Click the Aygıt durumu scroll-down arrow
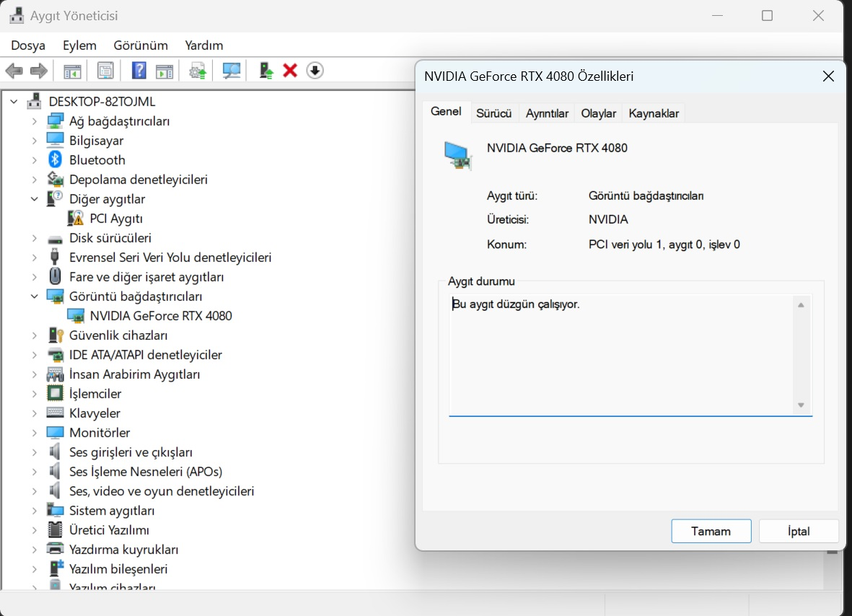The width and height of the screenshot is (852, 616). (x=801, y=405)
